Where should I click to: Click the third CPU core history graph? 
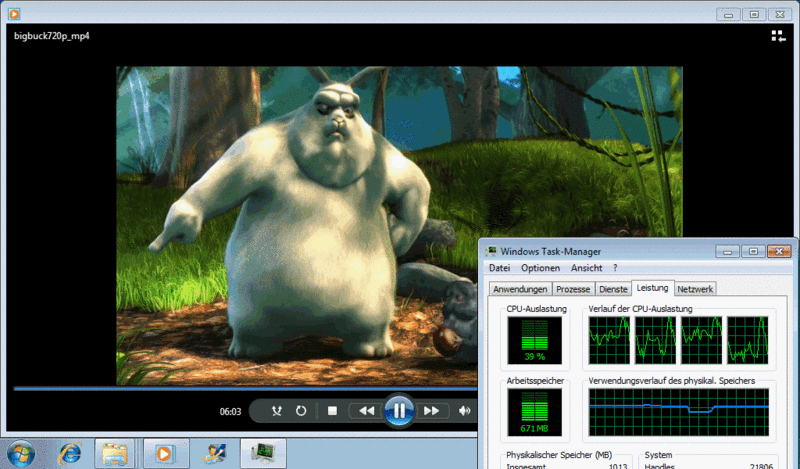click(x=702, y=340)
